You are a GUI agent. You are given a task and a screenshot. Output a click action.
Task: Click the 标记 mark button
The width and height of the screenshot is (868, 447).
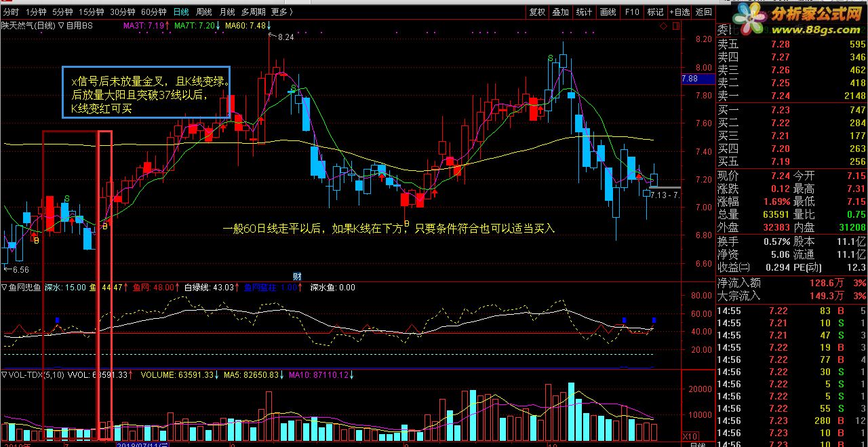655,12
